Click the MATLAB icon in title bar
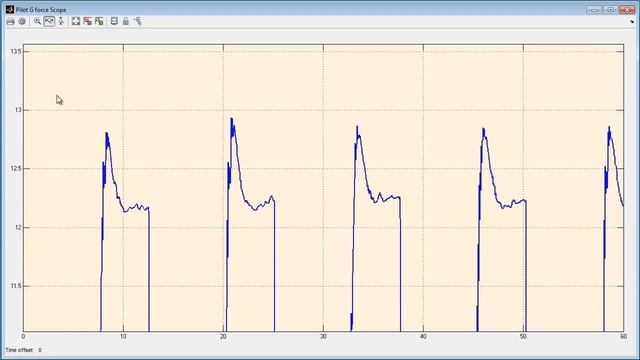This screenshot has width=640, height=360. (x=10, y=9)
